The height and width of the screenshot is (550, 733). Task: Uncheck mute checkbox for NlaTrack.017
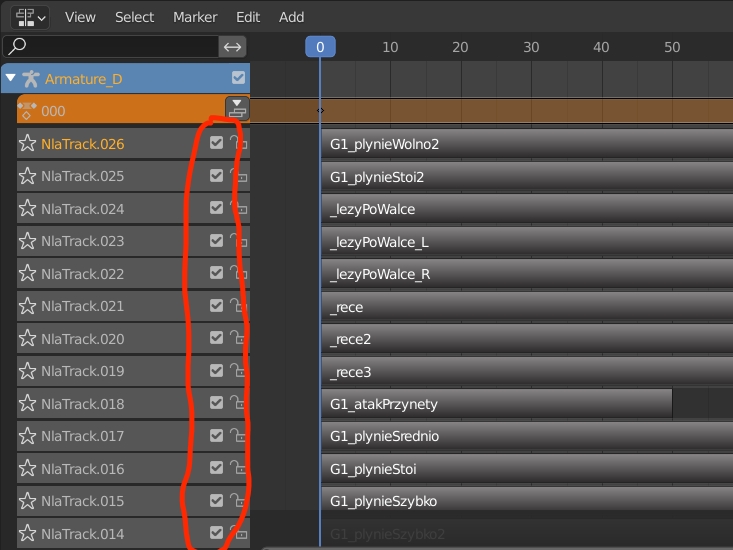pos(216,435)
